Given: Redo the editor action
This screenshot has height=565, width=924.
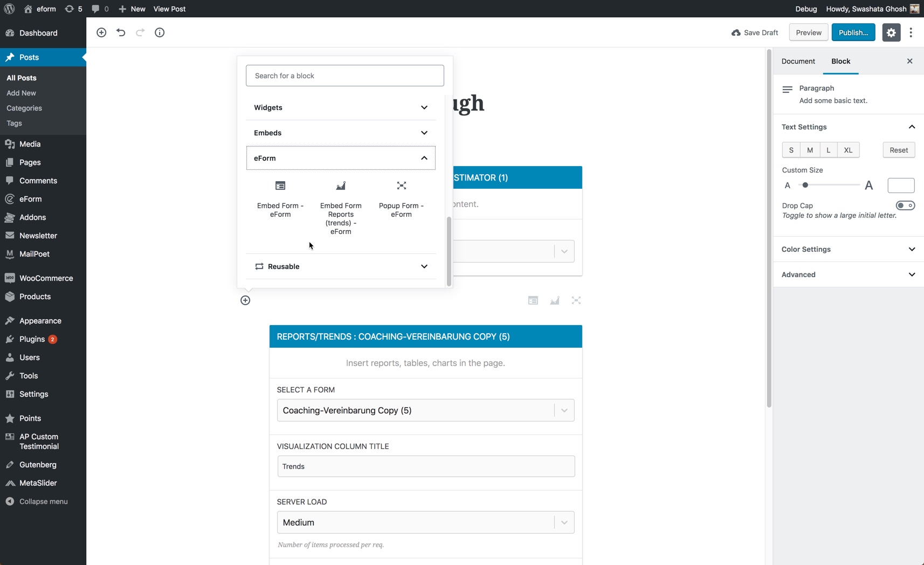Looking at the screenshot, I should (x=140, y=32).
